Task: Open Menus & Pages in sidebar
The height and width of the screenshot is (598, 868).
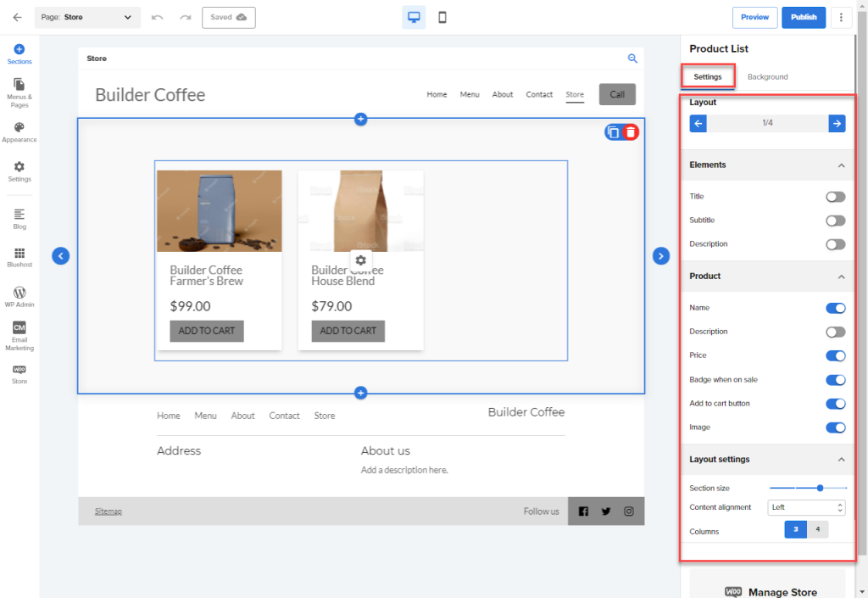Action: pyautogui.click(x=19, y=92)
